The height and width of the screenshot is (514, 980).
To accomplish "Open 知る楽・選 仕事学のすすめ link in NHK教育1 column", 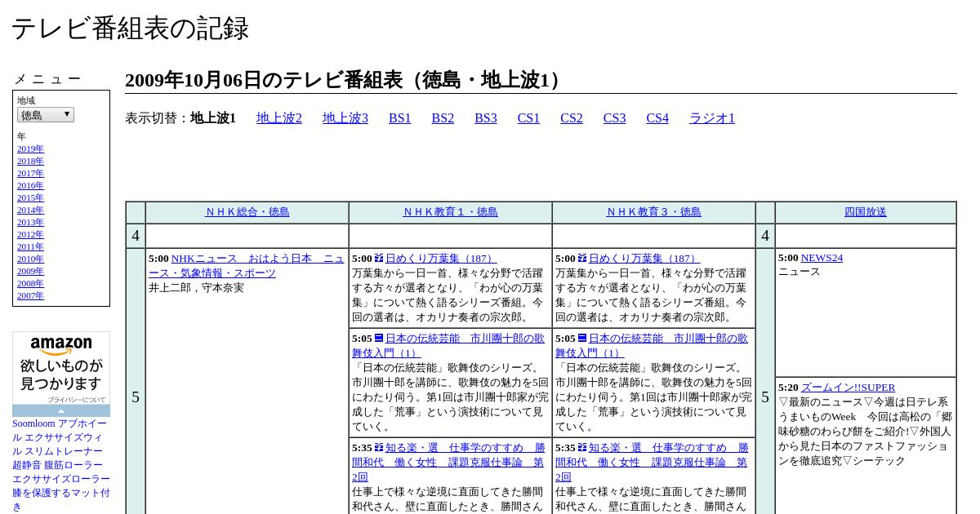I will click(x=448, y=463).
